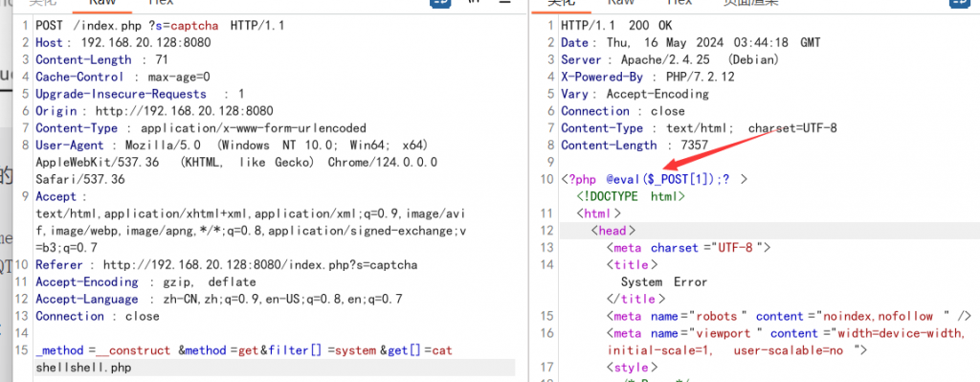Select the Cache-Control max-age=0 header
The width and height of the screenshot is (980, 382).
123,77
